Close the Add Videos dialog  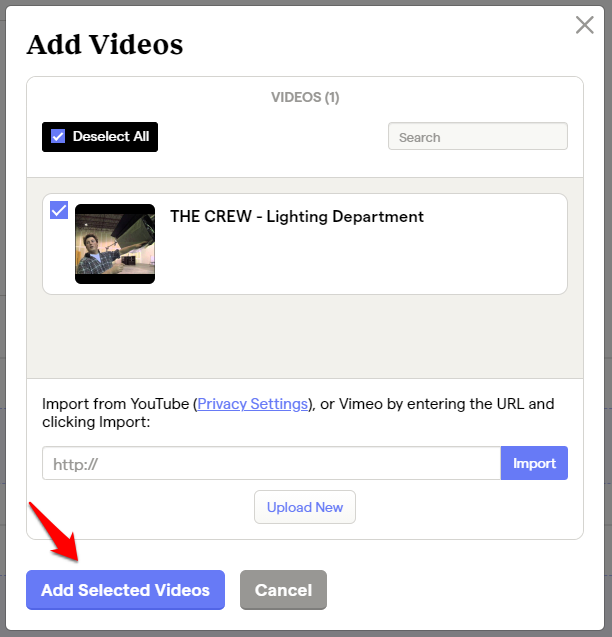[585, 25]
